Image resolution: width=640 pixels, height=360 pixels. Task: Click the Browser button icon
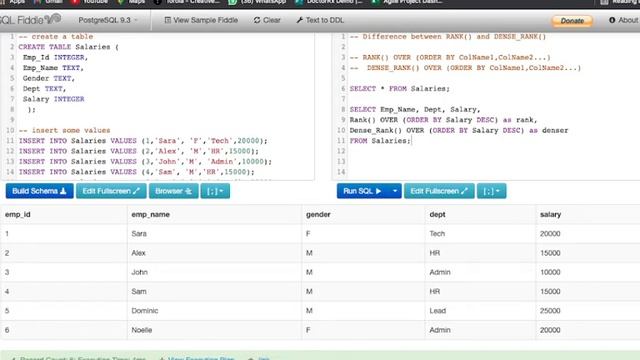coord(188,191)
